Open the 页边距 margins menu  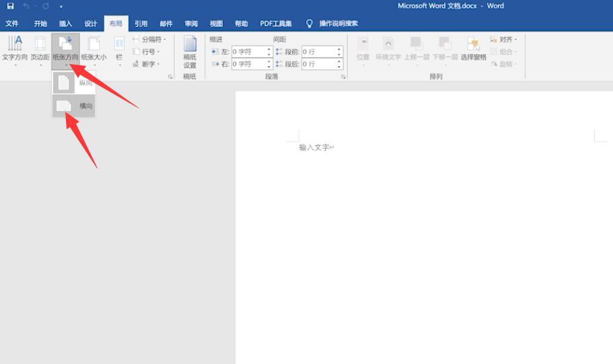tap(40, 50)
